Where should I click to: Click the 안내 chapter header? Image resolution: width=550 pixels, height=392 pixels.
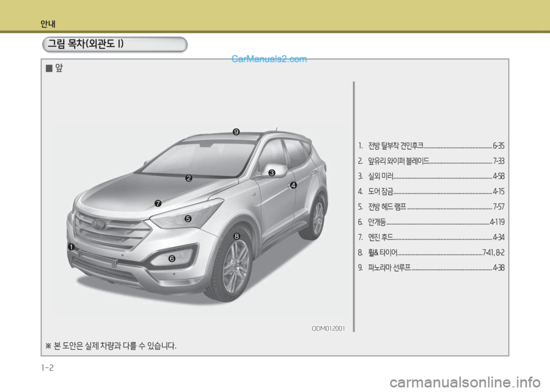pos(48,24)
